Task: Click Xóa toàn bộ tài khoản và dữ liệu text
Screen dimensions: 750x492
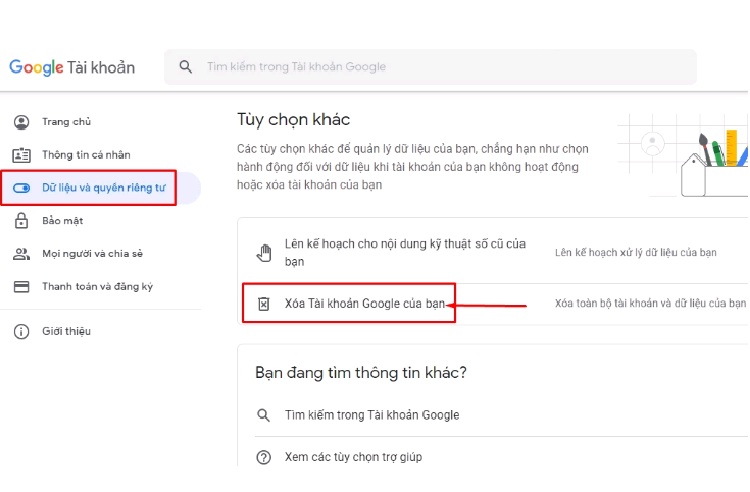Action: tap(650, 303)
